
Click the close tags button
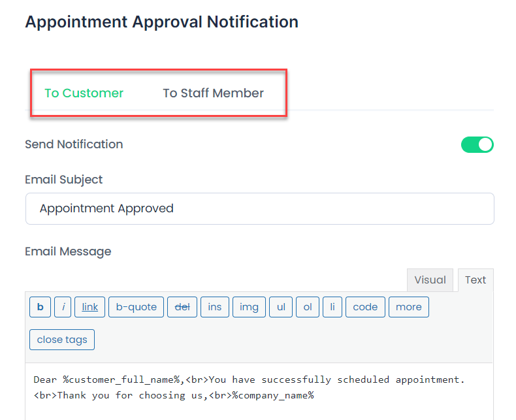click(x=62, y=340)
